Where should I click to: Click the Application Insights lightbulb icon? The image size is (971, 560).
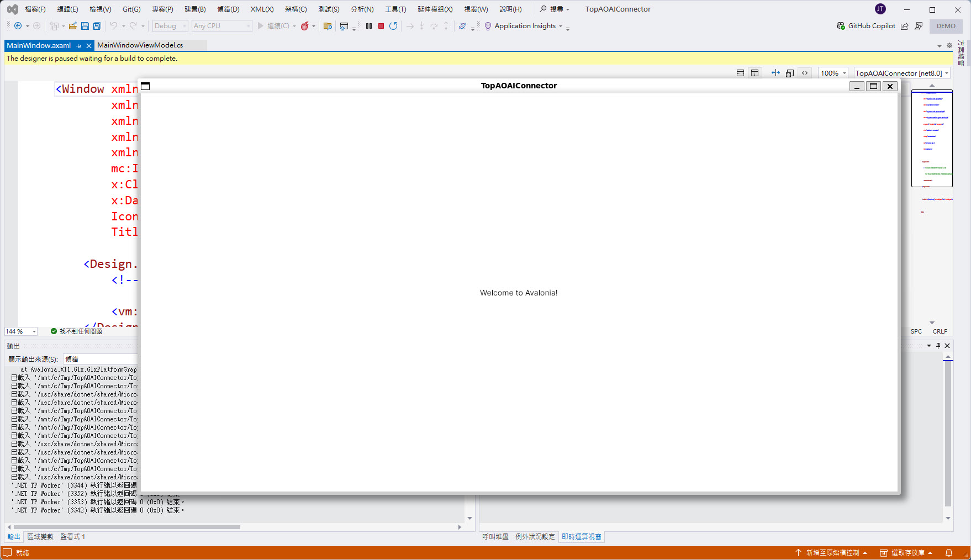coord(488,26)
